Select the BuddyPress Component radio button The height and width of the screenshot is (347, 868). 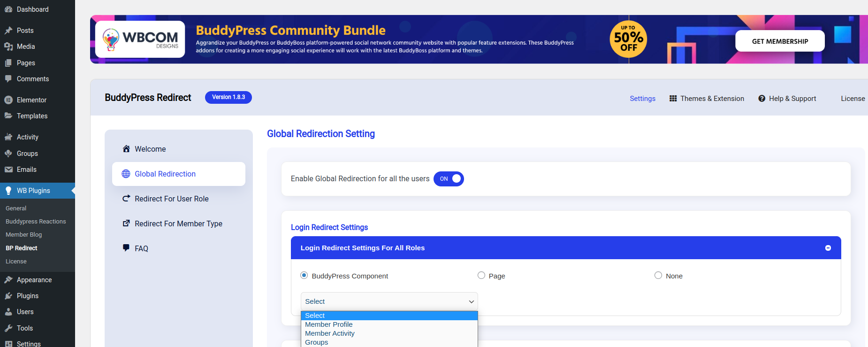304,276
